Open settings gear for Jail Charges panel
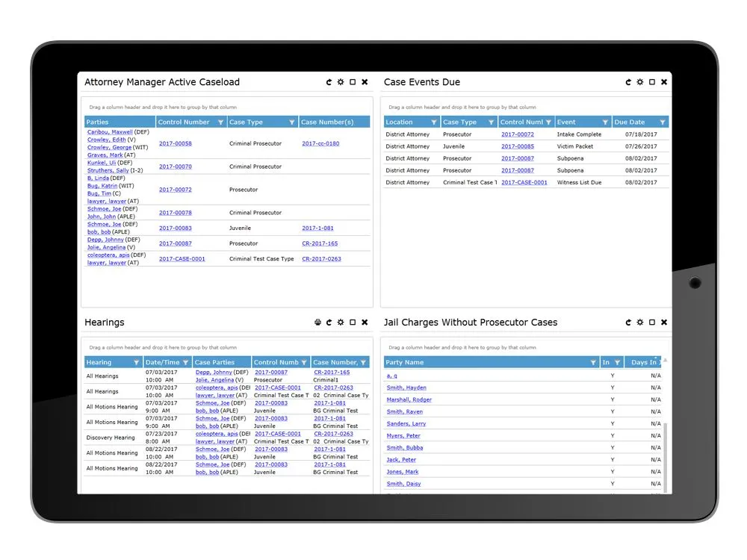The image size is (747, 560). [x=640, y=323]
